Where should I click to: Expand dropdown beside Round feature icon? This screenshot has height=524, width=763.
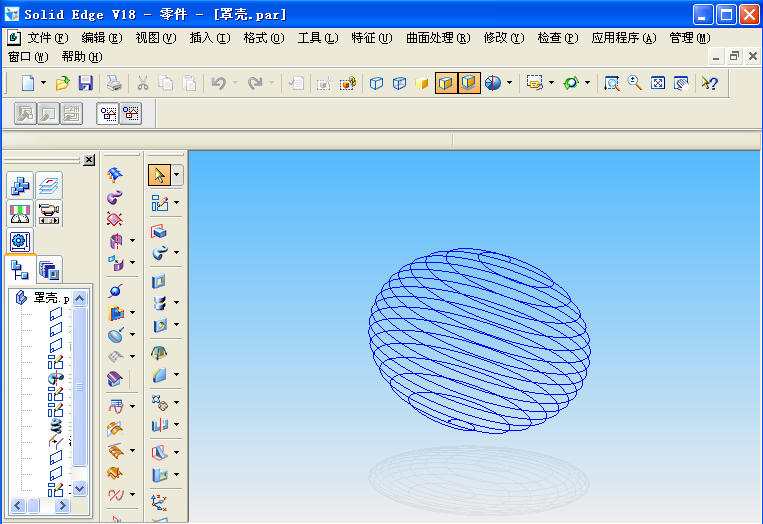(x=177, y=375)
